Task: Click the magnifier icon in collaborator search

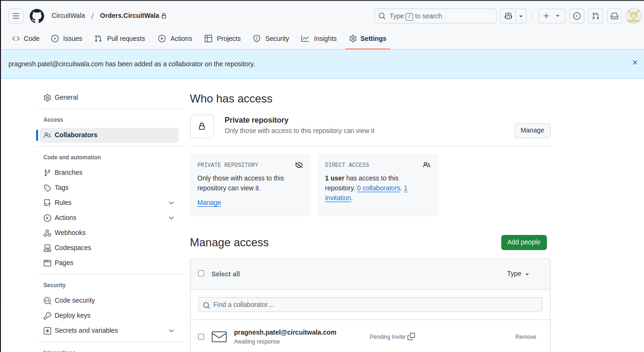Action: click(x=206, y=305)
